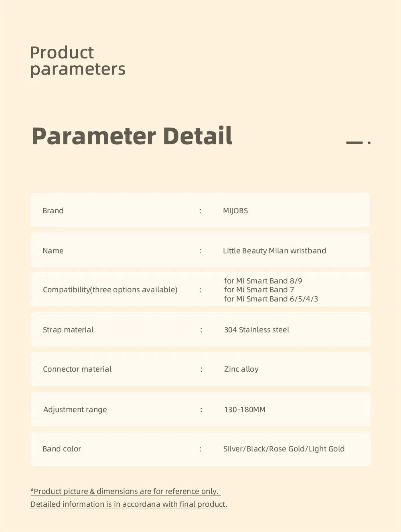This screenshot has height=532, width=401.
Task: Click the Band color options text
Action: coord(284,449)
